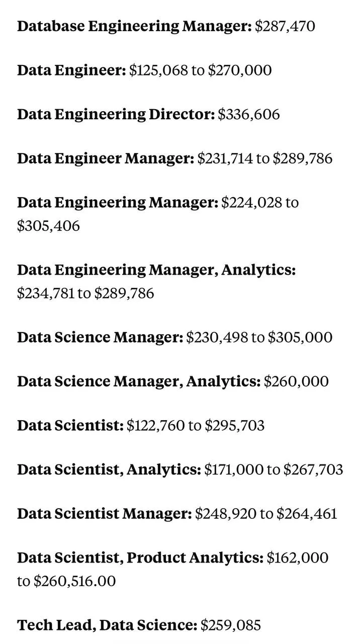Click the $305,406 salary on its own line
Image resolution: width=358 pixels, height=644 pixels.
click(x=48, y=226)
